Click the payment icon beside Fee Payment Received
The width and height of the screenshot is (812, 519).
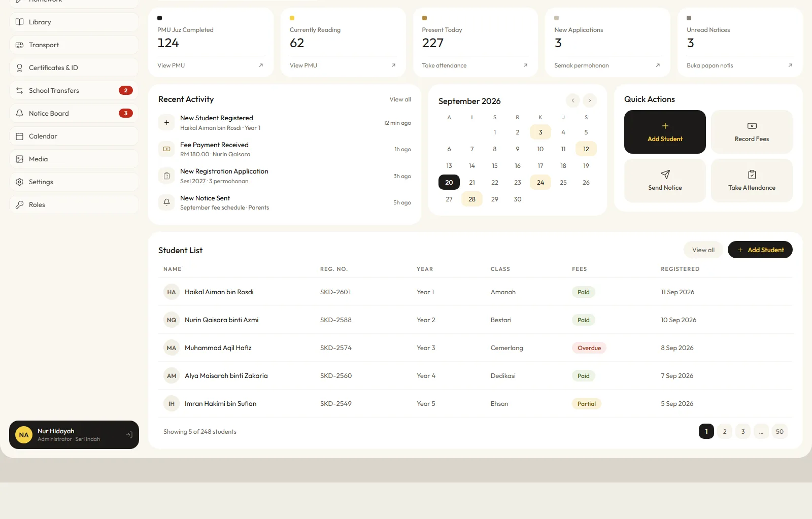[166, 149]
